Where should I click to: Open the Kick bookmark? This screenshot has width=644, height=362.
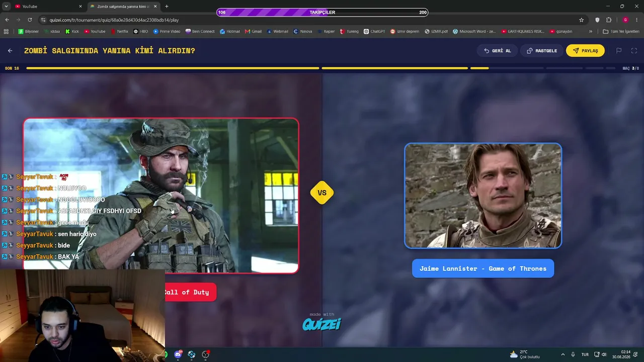pos(72,31)
